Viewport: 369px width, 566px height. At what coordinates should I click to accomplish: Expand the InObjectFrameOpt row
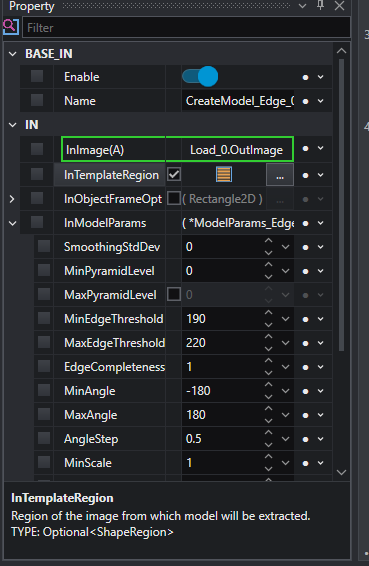[12, 199]
